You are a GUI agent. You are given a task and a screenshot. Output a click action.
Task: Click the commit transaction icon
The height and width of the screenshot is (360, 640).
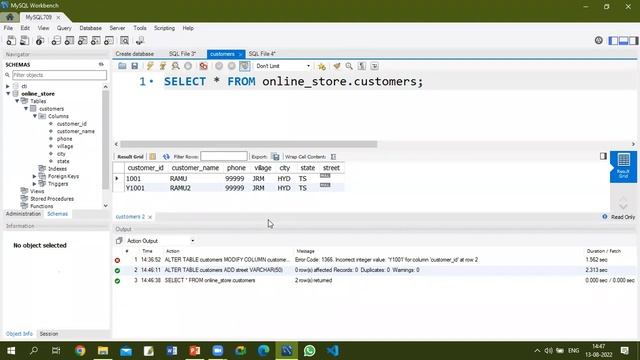[219, 66]
